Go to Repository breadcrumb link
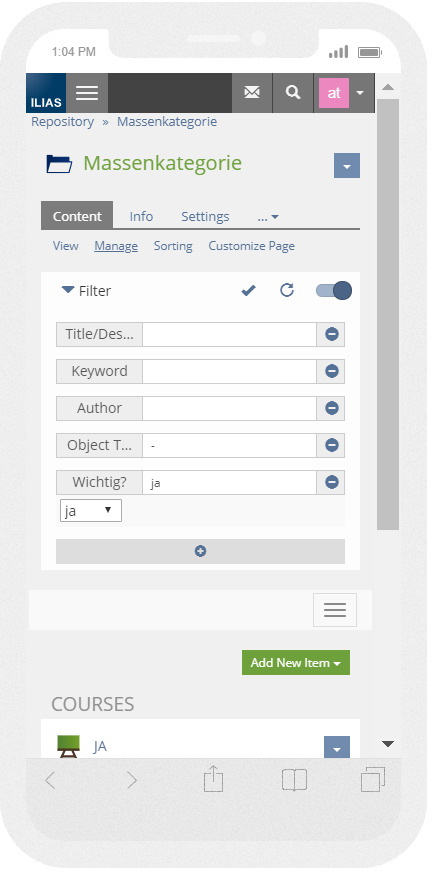The height and width of the screenshot is (874, 437). [x=62, y=122]
